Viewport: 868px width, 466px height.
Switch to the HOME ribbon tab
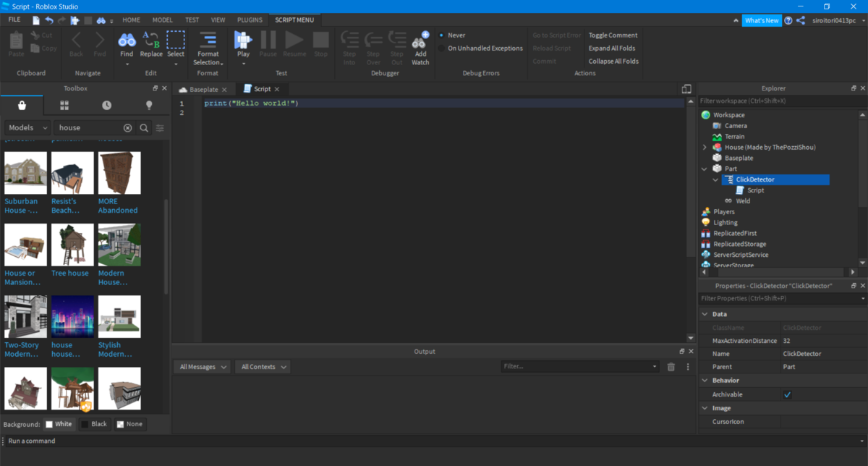tap(131, 20)
